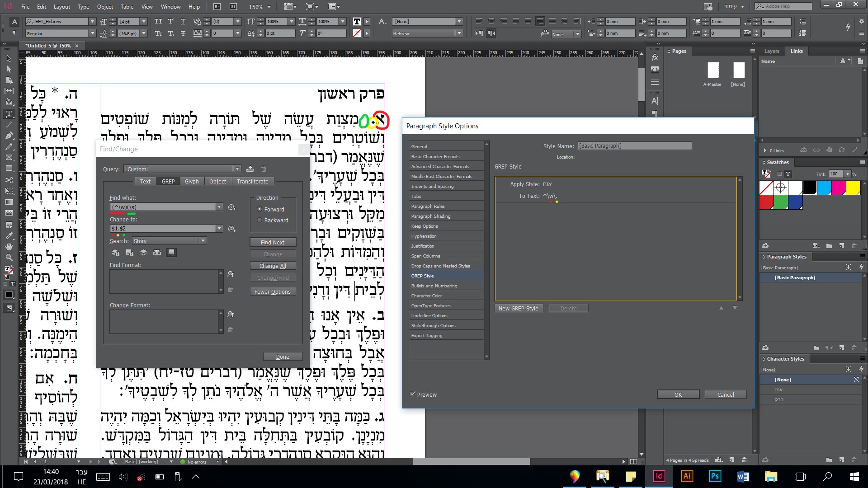The image size is (868, 488).
Task: Select the Backward search direction
Action: pyautogui.click(x=259, y=220)
